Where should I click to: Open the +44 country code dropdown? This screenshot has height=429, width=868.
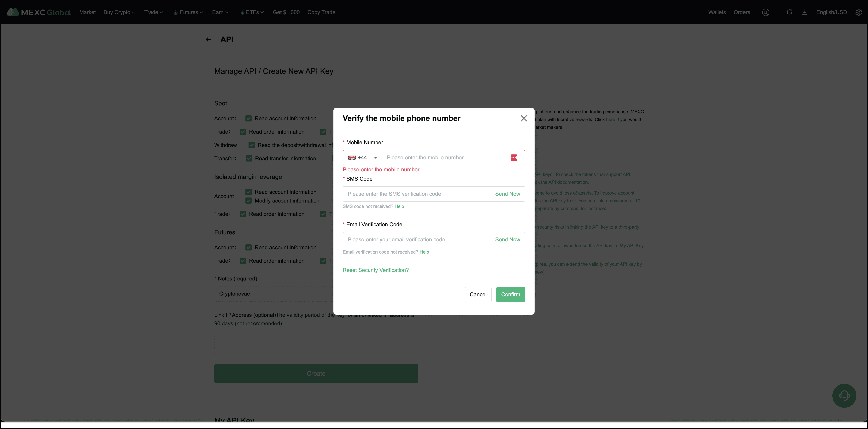coord(363,158)
